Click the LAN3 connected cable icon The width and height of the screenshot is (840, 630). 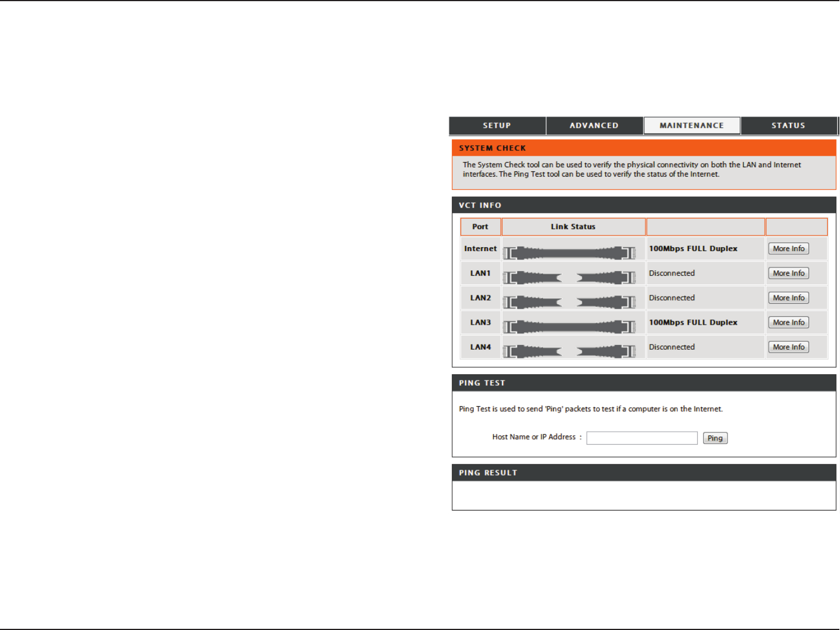570,327
